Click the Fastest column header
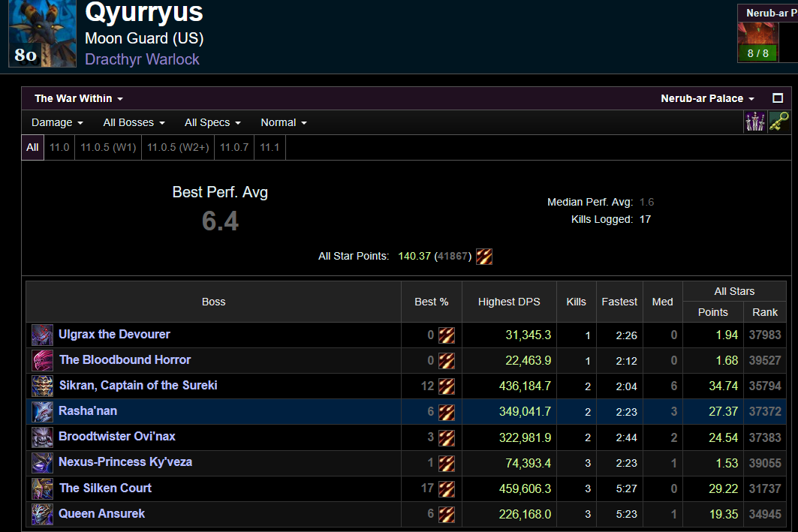 click(619, 302)
